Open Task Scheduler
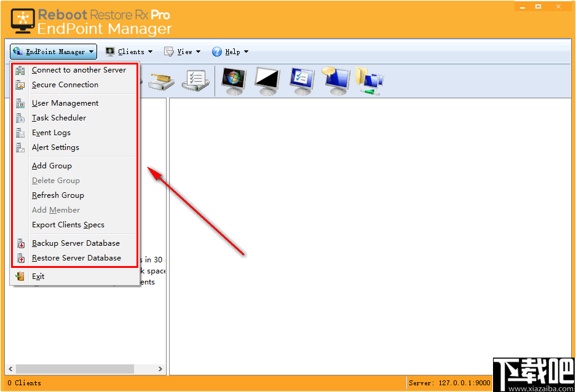 (74, 118)
